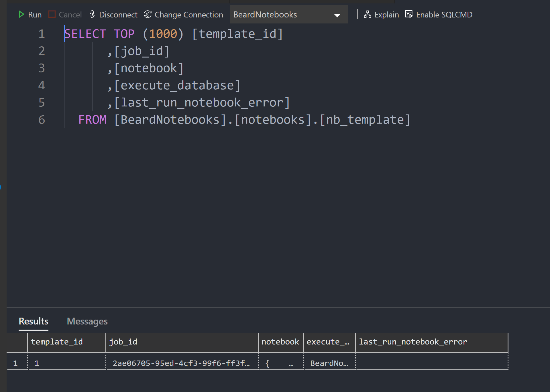Image resolution: width=550 pixels, height=392 pixels.
Task: Click the job_id column header
Action: tap(123, 342)
